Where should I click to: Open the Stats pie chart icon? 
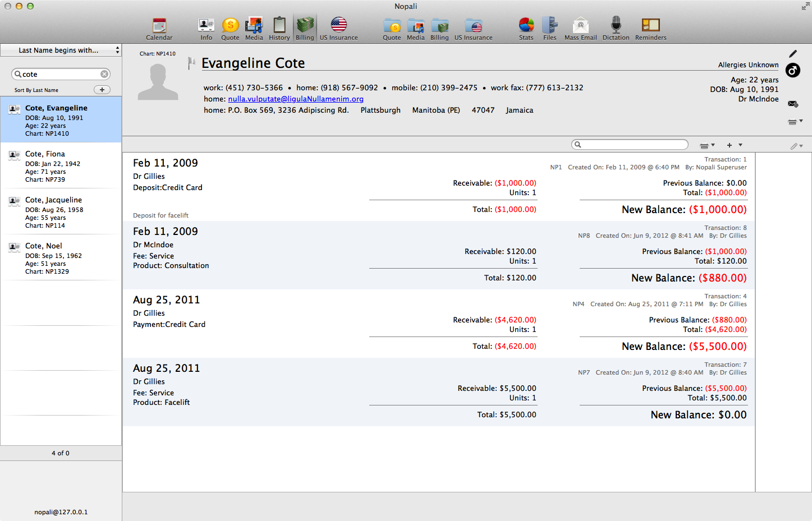(526, 29)
